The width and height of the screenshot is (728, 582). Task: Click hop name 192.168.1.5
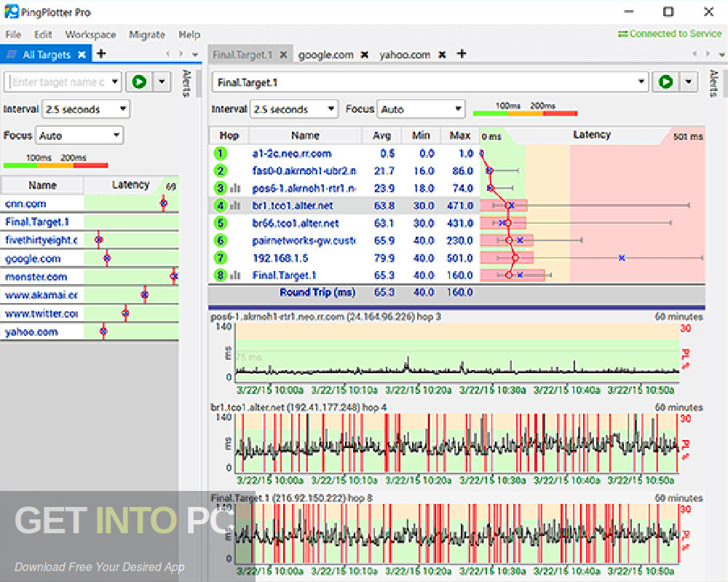pos(280,258)
